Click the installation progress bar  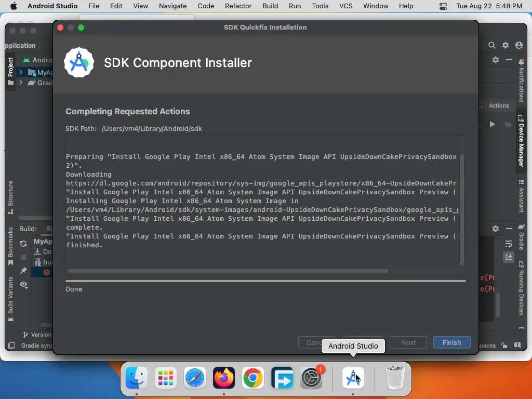click(x=265, y=281)
